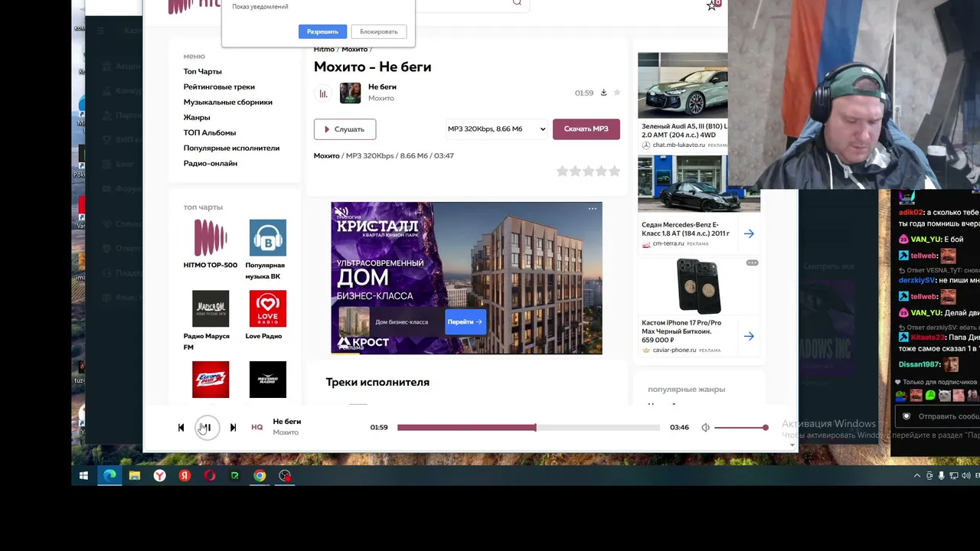Image resolution: width=980 pixels, height=551 pixels.
Task: Open Радио-онлайн in the side menu
Action: click(211, 163)
